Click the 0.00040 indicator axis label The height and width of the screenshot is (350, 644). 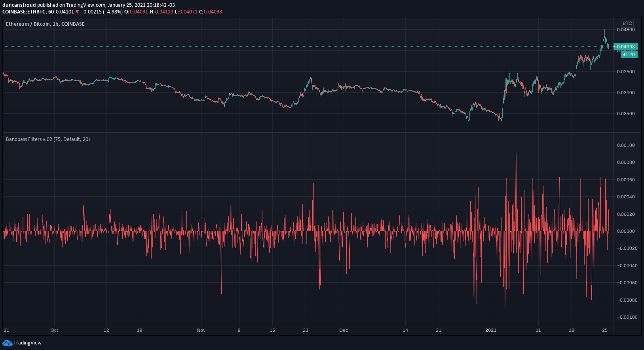tap(626, 197)
